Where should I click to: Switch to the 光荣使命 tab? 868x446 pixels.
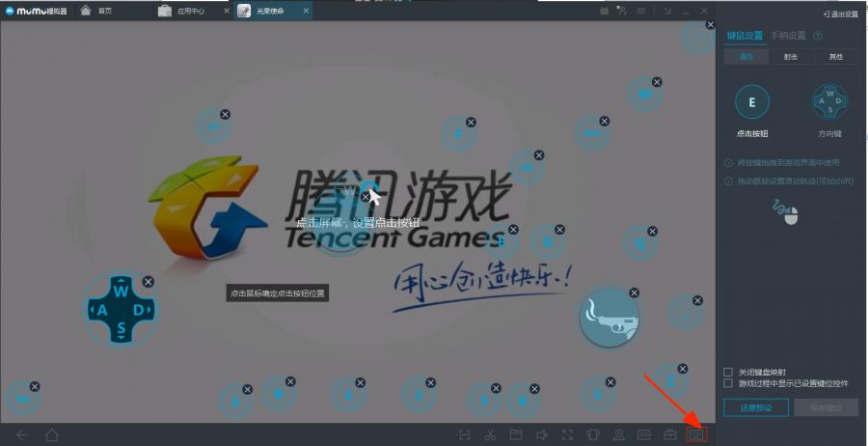[274, 11]
